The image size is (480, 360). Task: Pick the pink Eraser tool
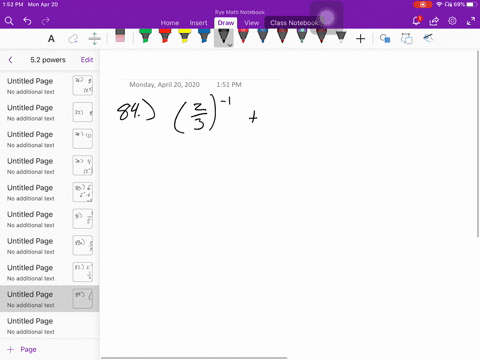[x=120, y=36]
